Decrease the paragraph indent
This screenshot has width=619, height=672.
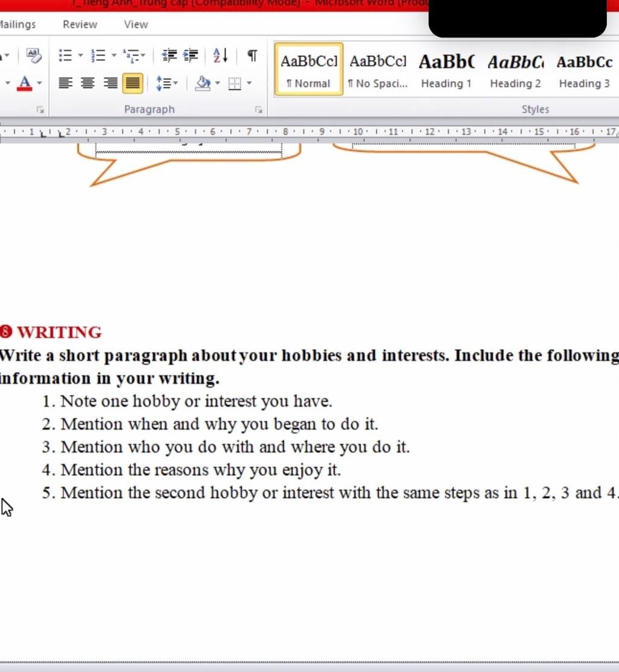tap(169, 55)
